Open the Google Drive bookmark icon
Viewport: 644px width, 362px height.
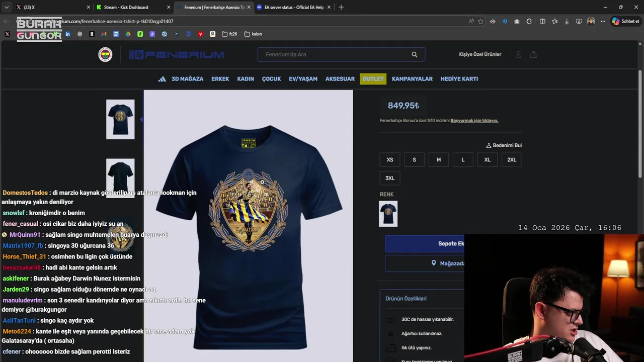[x=128, y=34]
